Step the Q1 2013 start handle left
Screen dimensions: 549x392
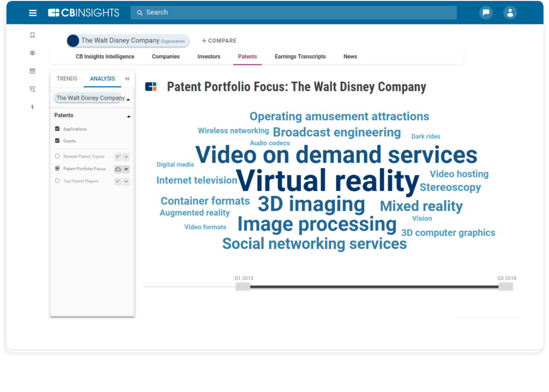point(239,287)
